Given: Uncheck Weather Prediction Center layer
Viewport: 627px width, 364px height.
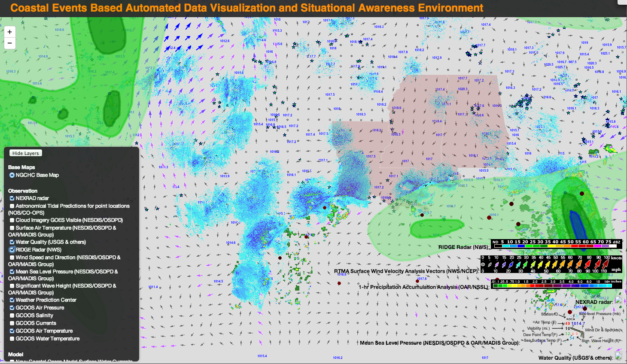Looking at the screenshot, I should click(12, 300).
